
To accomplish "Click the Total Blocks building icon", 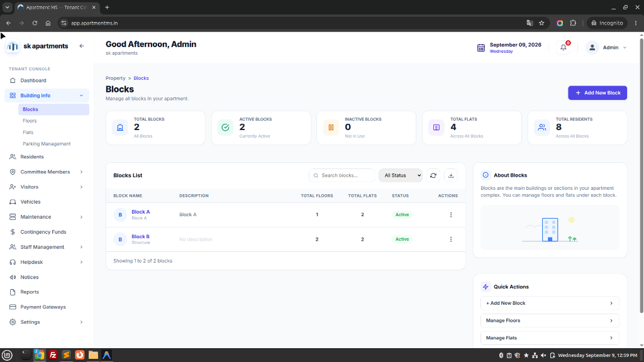I will 120,128.
